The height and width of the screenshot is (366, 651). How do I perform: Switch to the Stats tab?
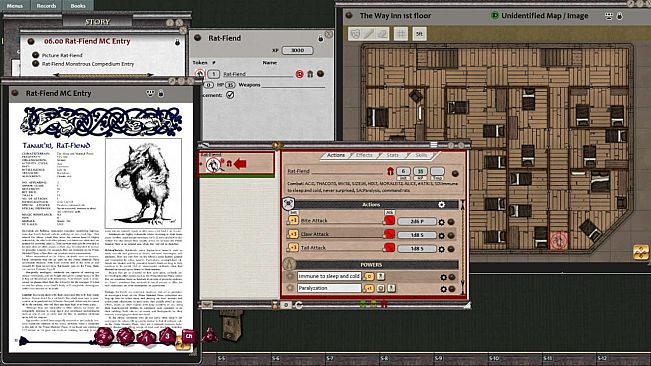[392, 155]
